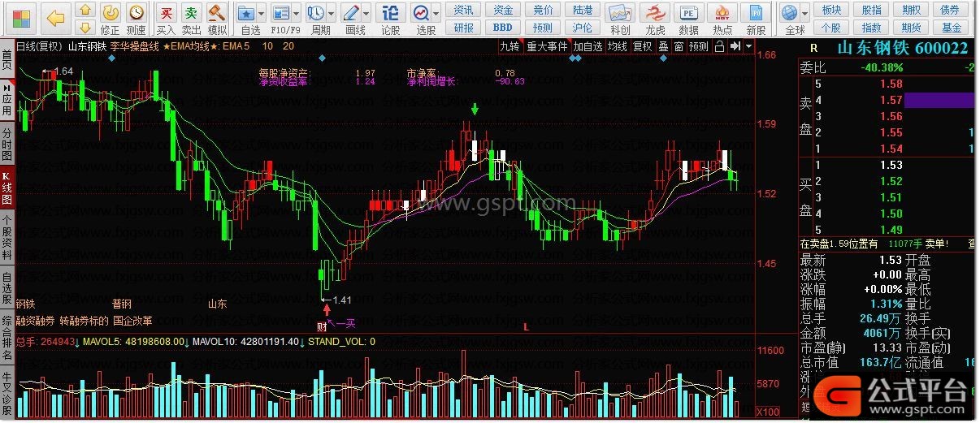Click 加自选 to add to favorites
Screen dimensions: 980x423
pos(588,46)
